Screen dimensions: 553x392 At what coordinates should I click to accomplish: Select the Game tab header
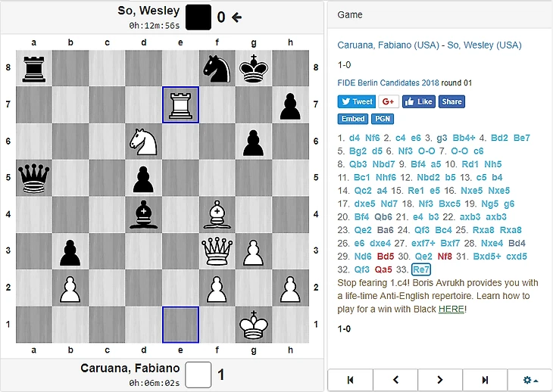point(350,15)
